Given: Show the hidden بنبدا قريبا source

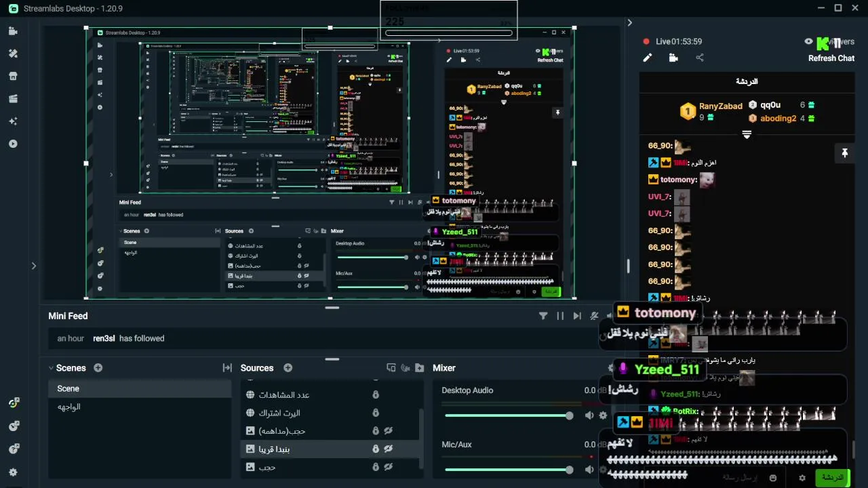Looking at the screenshot, I should click(389, 449).
